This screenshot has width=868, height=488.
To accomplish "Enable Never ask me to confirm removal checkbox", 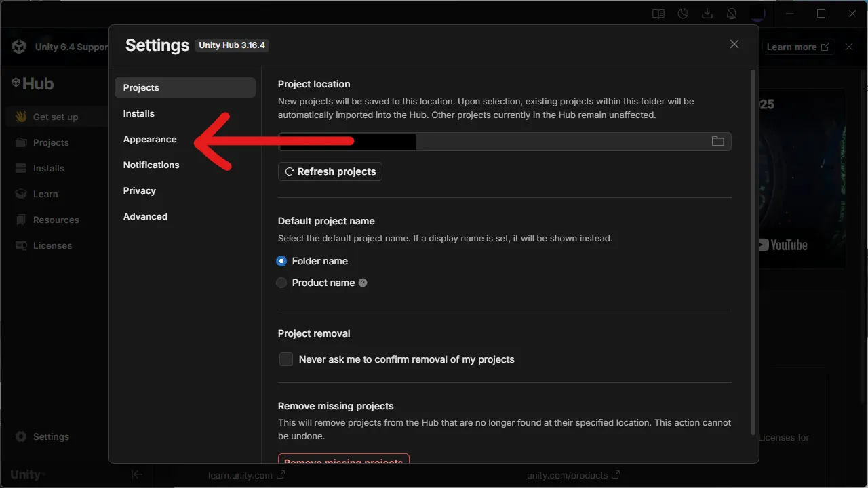I will (286, 359).
